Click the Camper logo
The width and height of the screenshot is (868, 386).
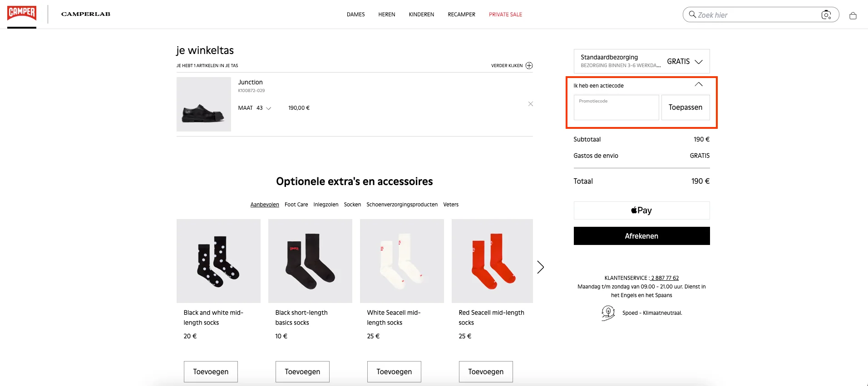[22, 13]
